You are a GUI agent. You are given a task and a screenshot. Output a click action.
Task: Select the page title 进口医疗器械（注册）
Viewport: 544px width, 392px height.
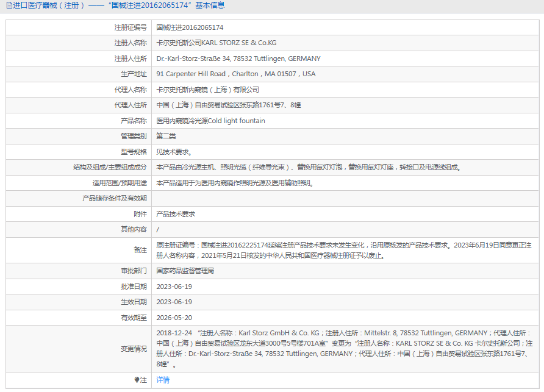pos(48,5)
